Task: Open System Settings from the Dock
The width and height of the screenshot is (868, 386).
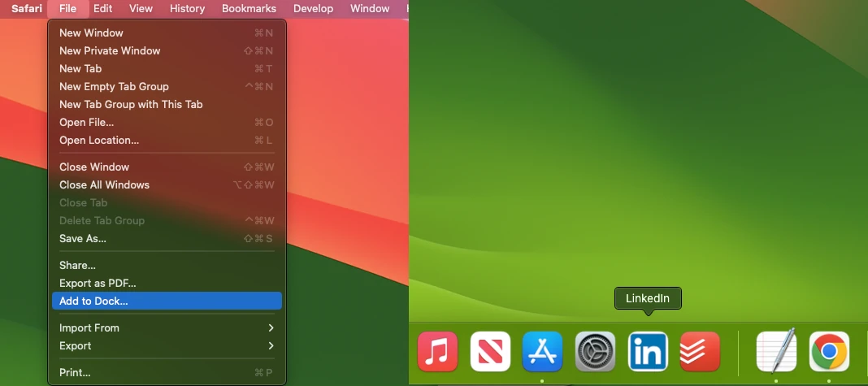Action: [x=595, y=351]
